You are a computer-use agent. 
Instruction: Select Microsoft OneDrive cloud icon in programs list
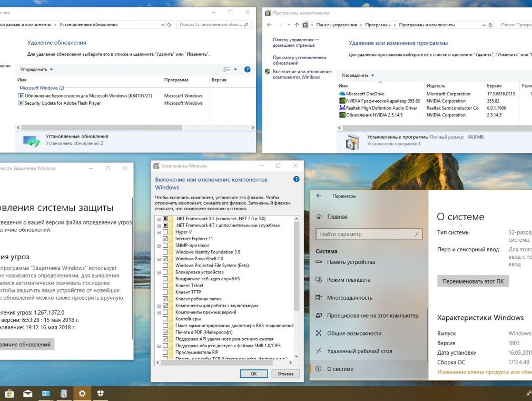click(342, 94)
